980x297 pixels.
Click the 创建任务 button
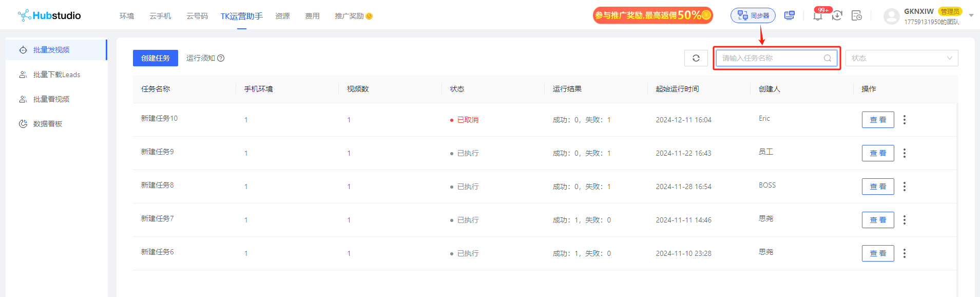point(156,58)
